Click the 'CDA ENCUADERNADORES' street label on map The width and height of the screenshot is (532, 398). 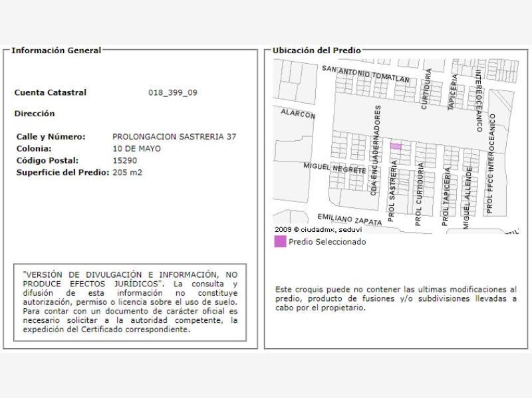click(375, 151)
